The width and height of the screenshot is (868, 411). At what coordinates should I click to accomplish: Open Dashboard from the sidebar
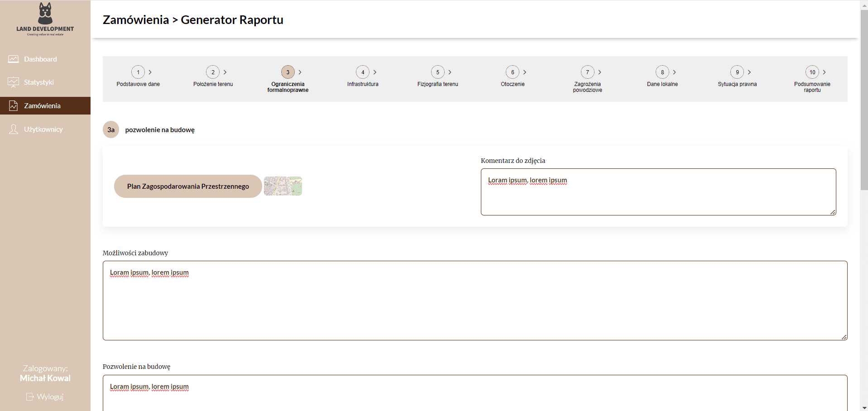coord(45,59)
